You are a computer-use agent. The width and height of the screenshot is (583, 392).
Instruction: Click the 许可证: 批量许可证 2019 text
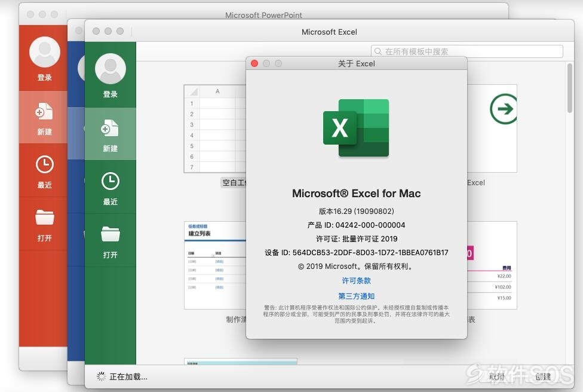[x=356, y=239]
